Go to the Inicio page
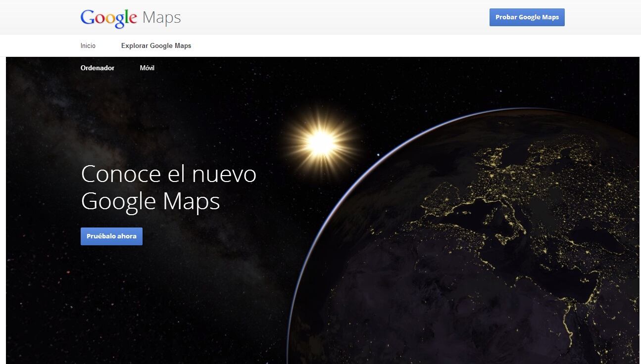 click(x=88, y=45)
